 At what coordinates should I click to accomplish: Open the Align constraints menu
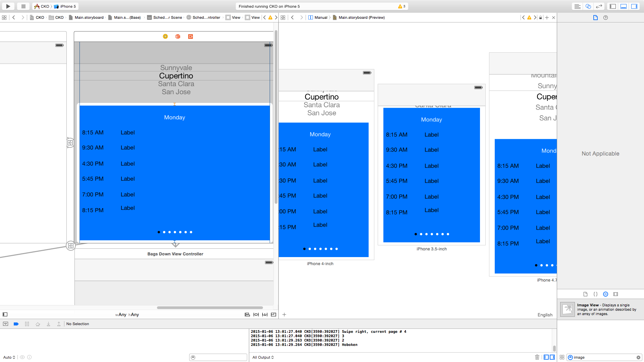pos(247,314)
